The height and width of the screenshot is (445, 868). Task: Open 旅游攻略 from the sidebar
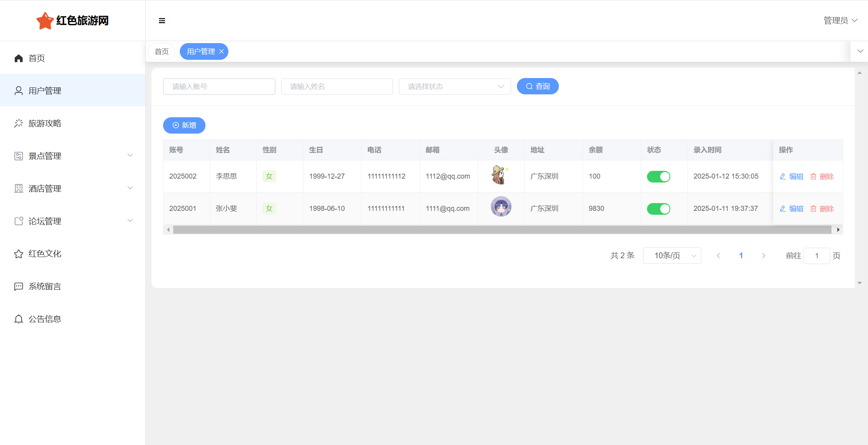[45, 123]
